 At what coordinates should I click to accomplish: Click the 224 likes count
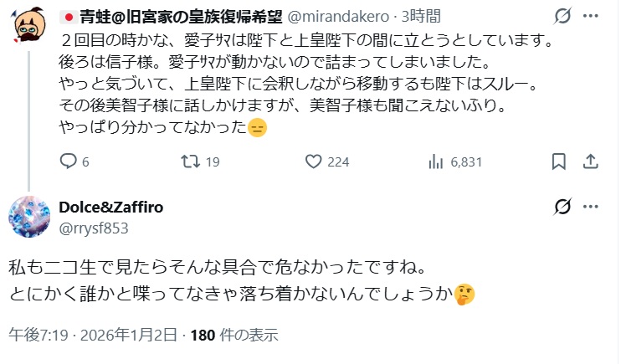(337, 161)
